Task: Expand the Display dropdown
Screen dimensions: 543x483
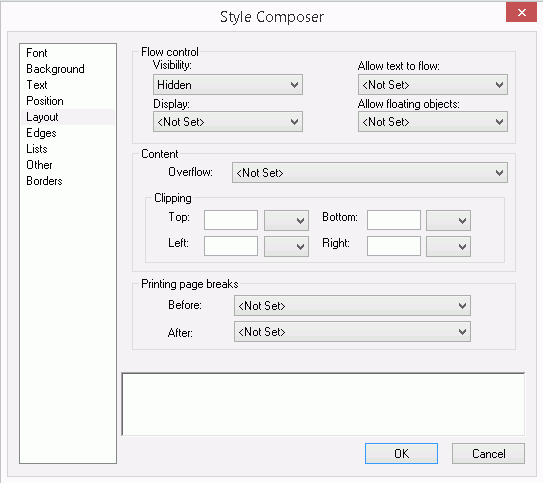Action: tap(228, 122)
